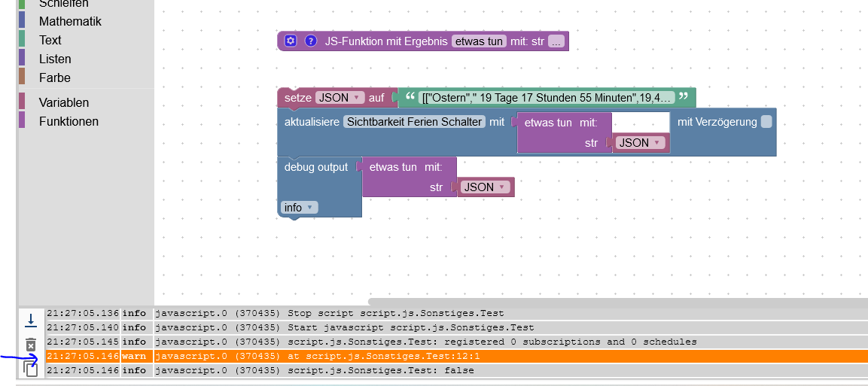Click the horizontal scrollbar above the log

click(618, 302)
